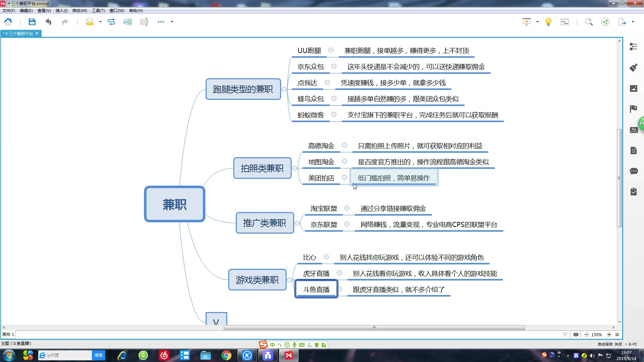The width and height of the screenshot is (644, 362).
Task: Select the 画布 1 sheet tab
Action: pyautogui.click(x=8, y=335)
